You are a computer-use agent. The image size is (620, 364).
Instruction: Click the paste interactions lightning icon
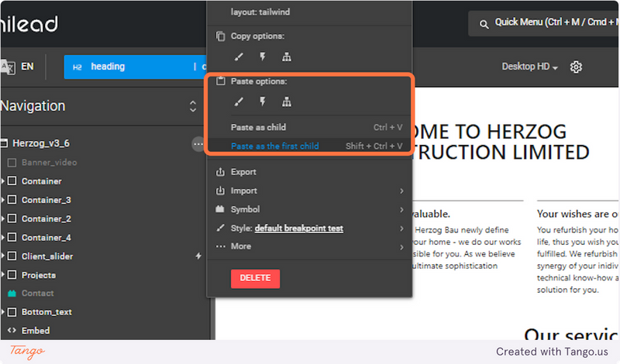point(263,102)
